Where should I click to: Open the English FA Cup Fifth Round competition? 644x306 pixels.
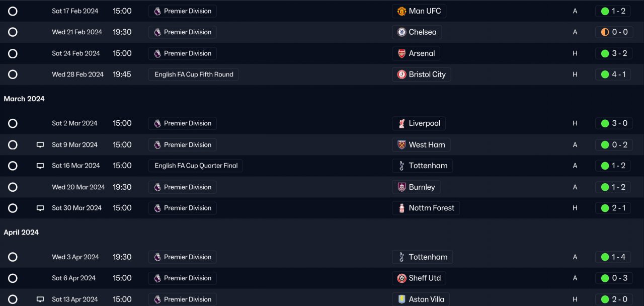(194, 74)
